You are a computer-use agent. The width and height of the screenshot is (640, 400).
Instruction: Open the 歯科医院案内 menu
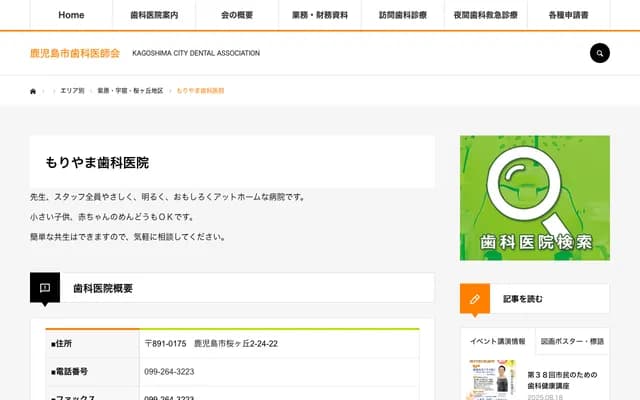pyautogui.click(x=154, y=15)
